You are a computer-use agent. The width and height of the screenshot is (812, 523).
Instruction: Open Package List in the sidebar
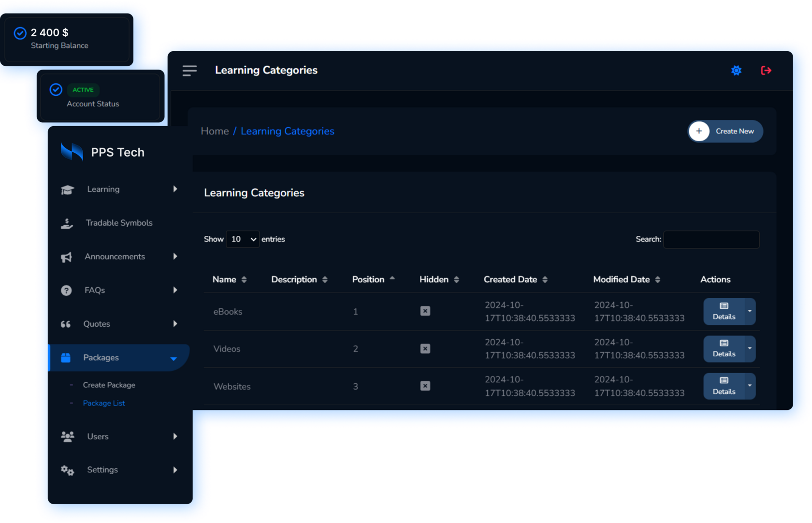[x=104, y=403]
